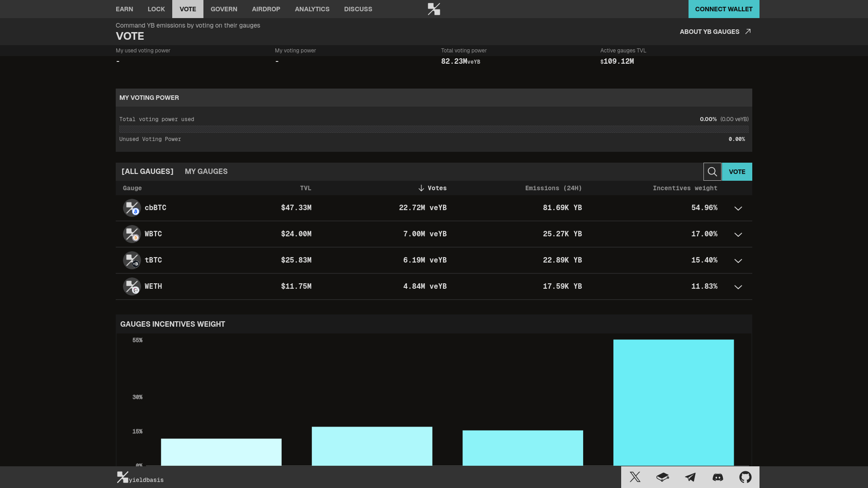Click the second chart bar from left
The height and width of the screenshot is (488, 868).
(372, 446)
